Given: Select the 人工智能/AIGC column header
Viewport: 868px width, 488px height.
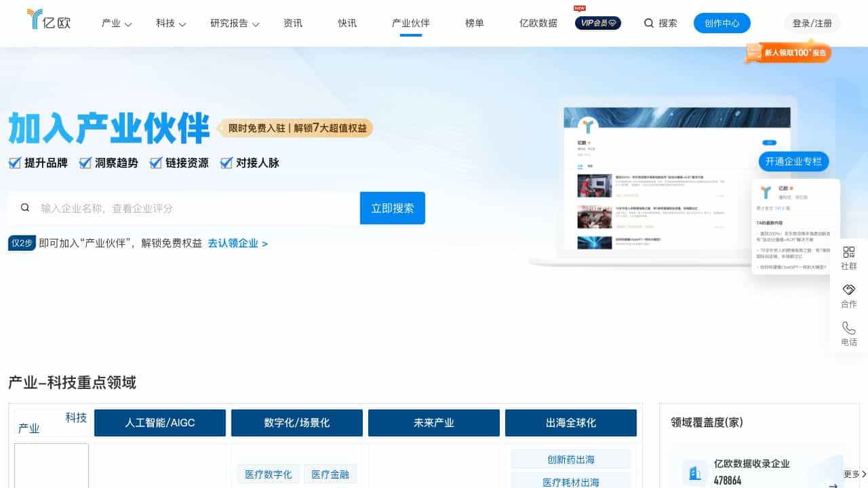Looking at the screenshot, I should (160, 423).
